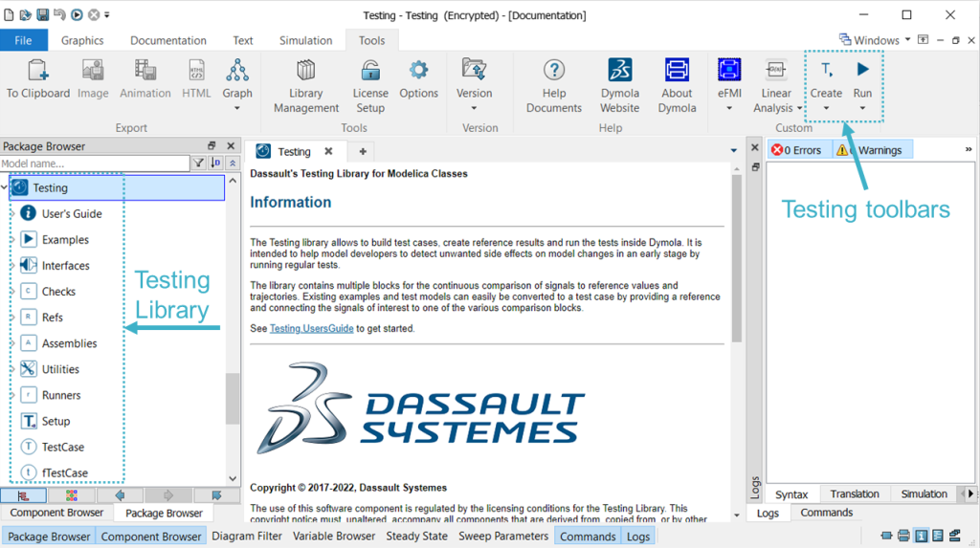Click the new file icon in title bar

(x=9, y=14)
